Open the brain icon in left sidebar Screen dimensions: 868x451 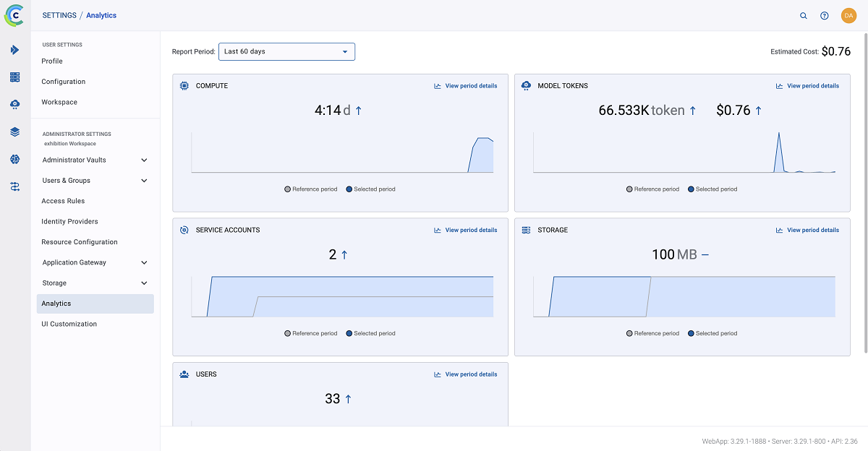point(15,159)
